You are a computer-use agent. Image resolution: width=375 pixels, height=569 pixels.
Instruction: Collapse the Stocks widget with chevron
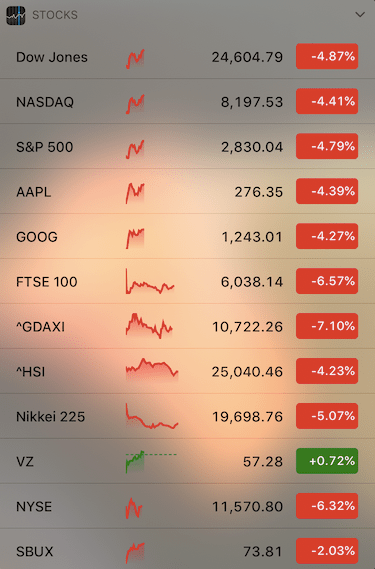(360, 15)
